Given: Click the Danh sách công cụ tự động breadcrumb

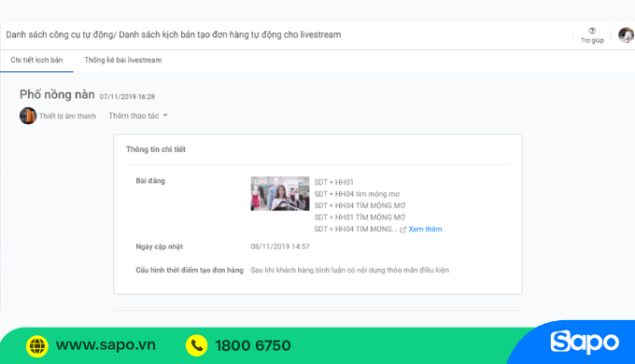Looking at the screenshot, I should (x=60, y=35).
